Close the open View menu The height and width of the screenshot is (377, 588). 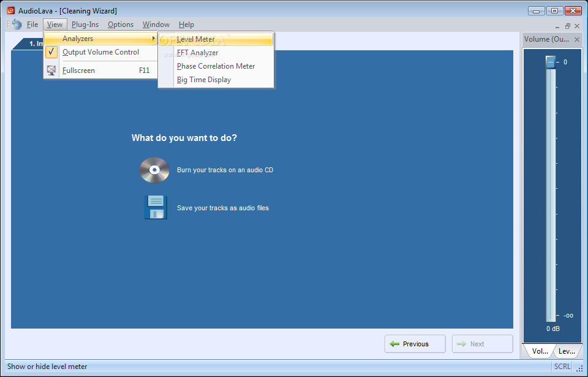pos(55,25)
